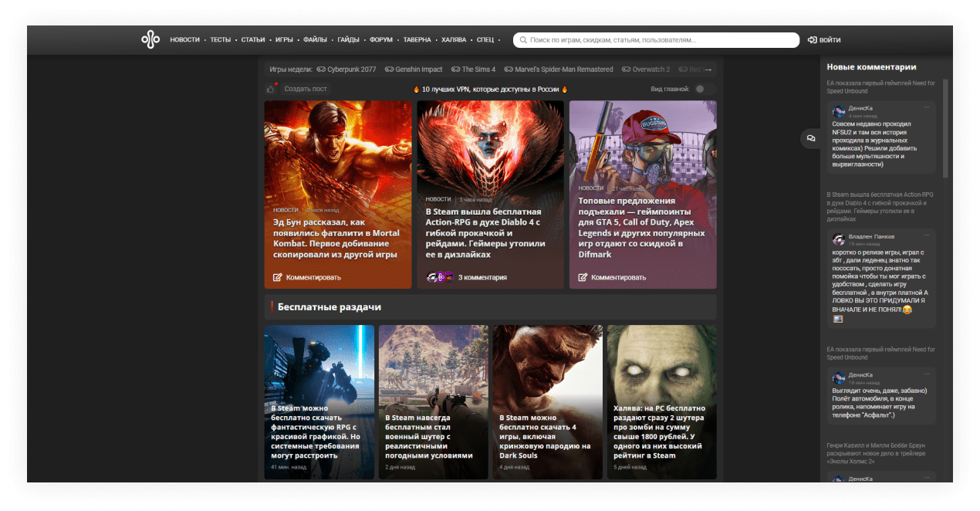Click the comments bubble tab on sidebar edge
Screen dimensions: 980x511
(811, 138)
